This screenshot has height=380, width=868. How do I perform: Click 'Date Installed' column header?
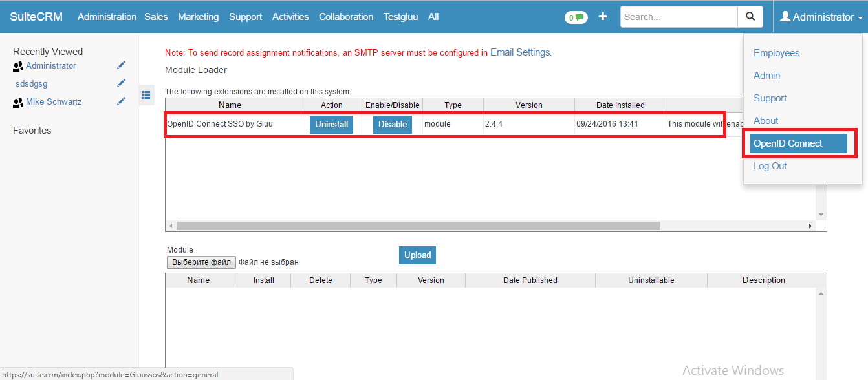point(620,105)
